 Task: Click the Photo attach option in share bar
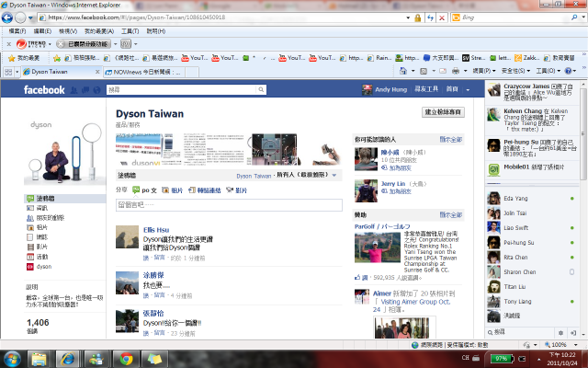click(x=172, y=190)
